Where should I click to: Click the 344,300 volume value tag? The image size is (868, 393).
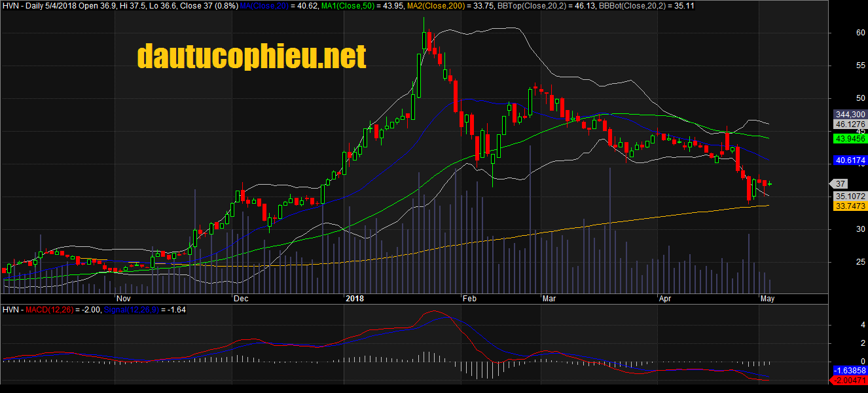(849, 114)
